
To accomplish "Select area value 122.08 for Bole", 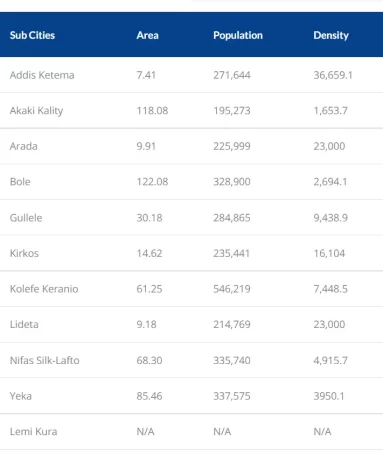I will [x=152, y=182].
